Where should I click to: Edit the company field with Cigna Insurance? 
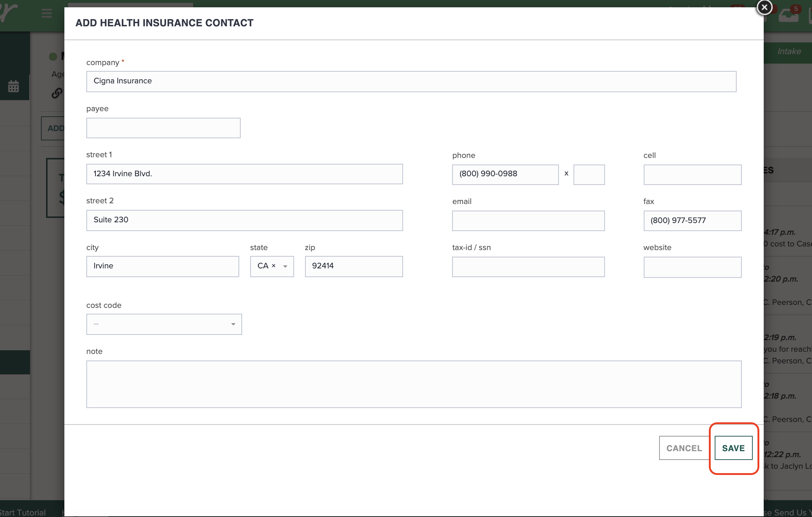click(x=411, y=81)
